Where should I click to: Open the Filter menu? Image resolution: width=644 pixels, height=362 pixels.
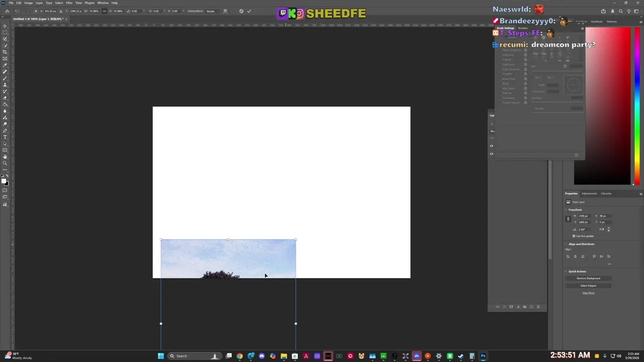(69, 3)
